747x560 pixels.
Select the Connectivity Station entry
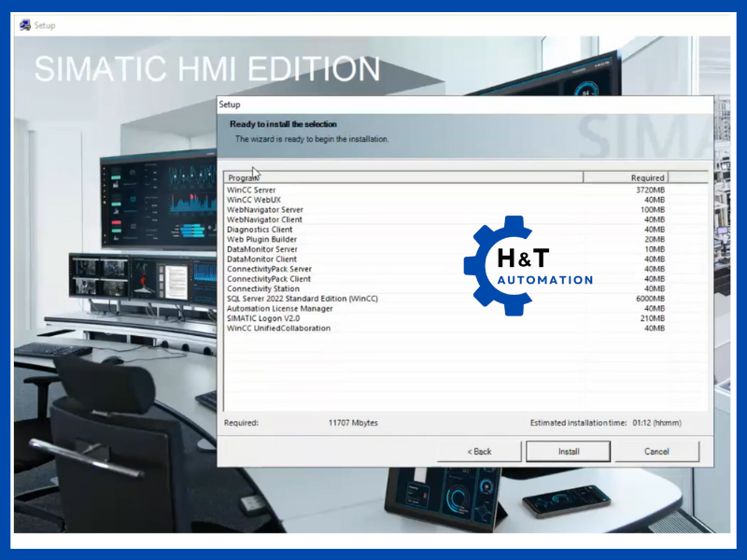263,288
